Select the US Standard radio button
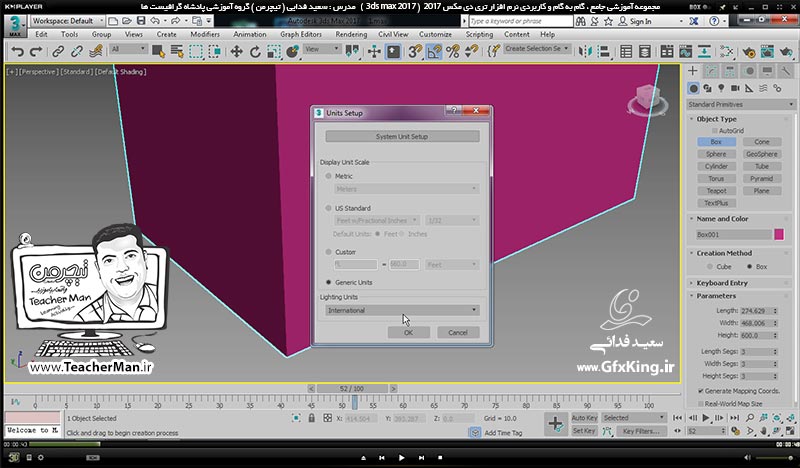This screenshot has height=468, width=800. pos(328,208)
